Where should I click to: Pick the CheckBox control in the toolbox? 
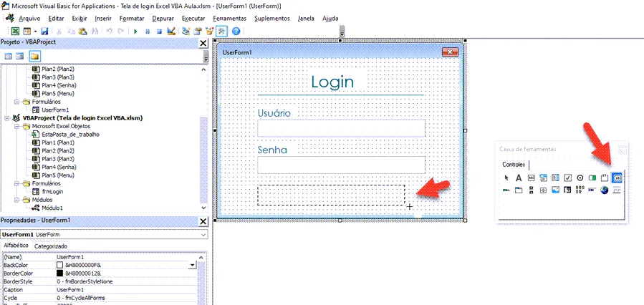tap(568, 178)
